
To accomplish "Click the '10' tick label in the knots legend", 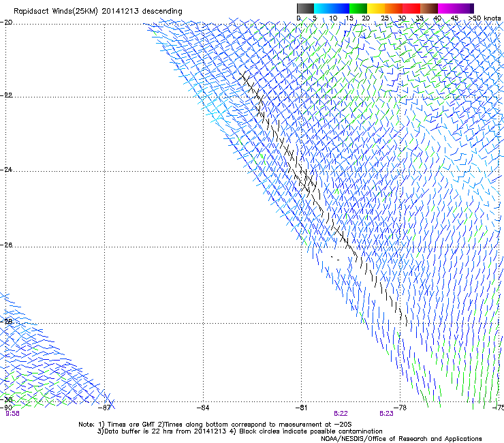I will [x=333, y=18].
